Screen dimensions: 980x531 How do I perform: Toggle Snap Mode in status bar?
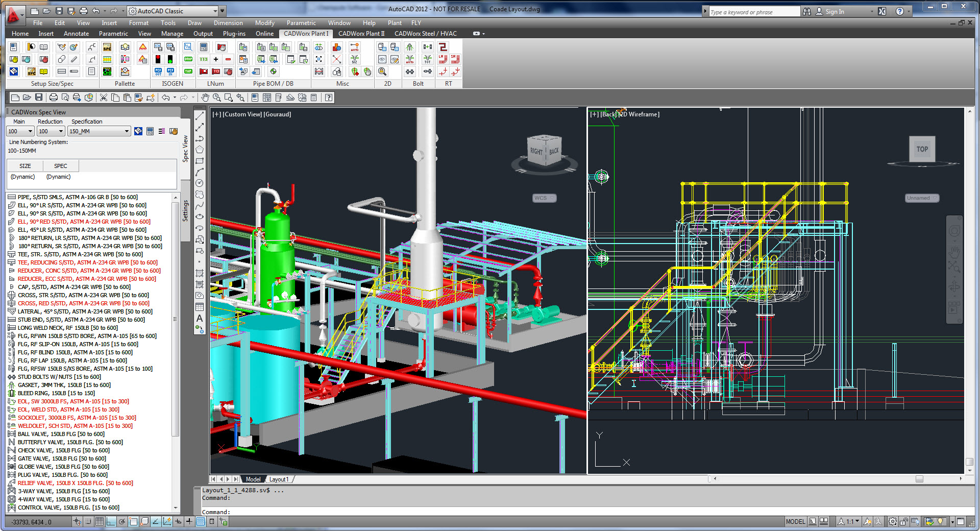click(88, 521)
